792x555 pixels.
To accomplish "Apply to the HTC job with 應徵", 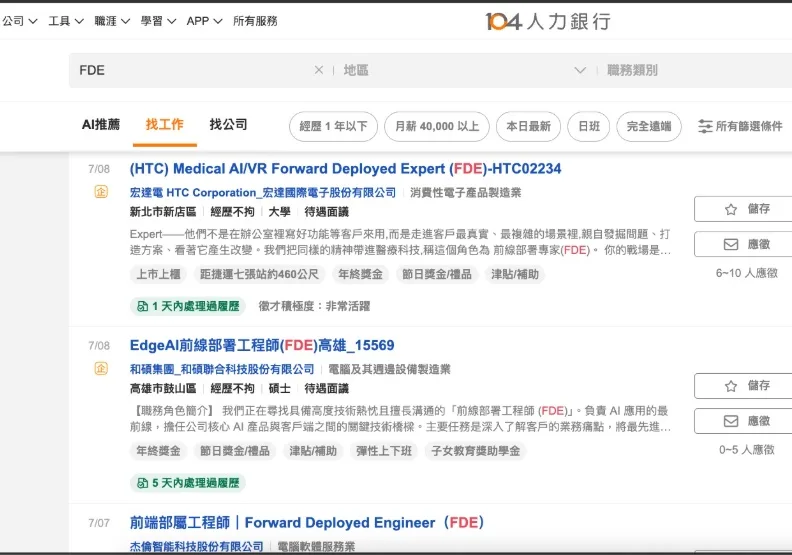I will (744, 244).
